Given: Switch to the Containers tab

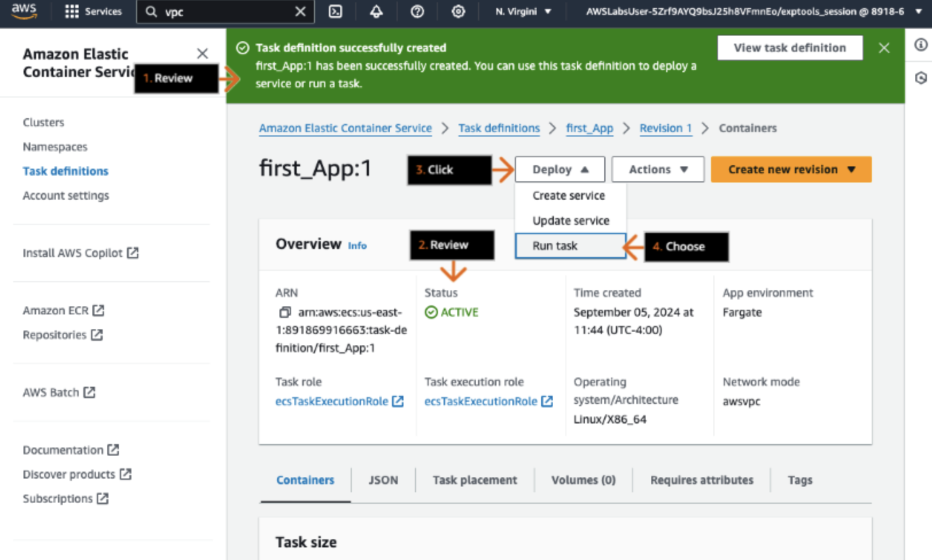Looking at the screenshot, I should [305, 480].
